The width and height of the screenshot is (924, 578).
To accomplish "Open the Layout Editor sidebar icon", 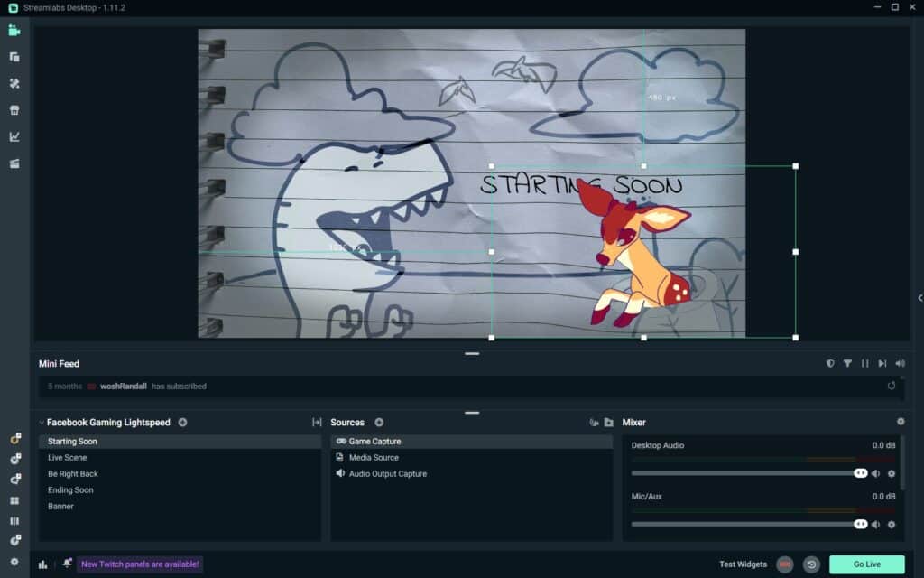I will (x=14, y=57).
